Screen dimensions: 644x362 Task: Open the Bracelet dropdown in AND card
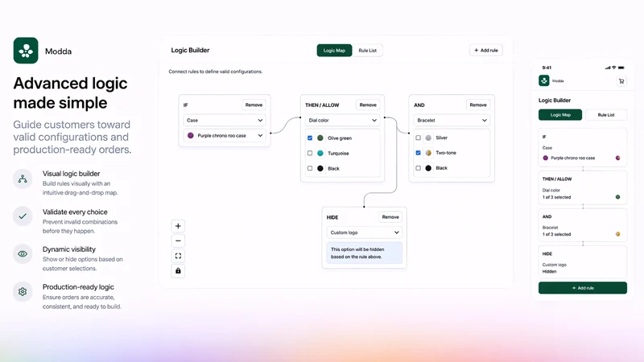(452, 120)
